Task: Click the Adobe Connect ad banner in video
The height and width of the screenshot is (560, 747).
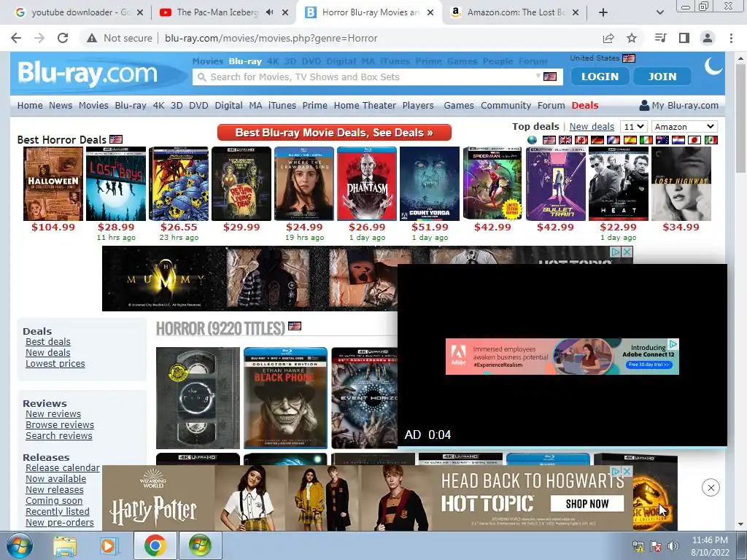Action: pyautogui.click(x=562, y=357)
